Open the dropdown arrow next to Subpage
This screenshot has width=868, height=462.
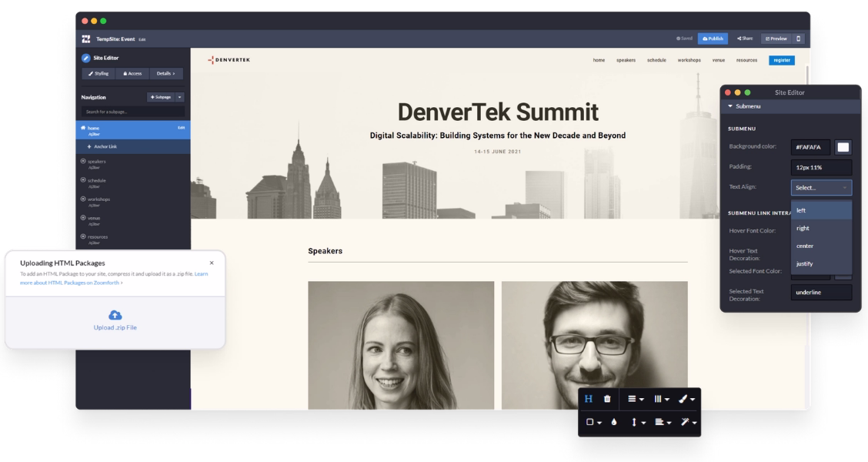pos(180,97)
